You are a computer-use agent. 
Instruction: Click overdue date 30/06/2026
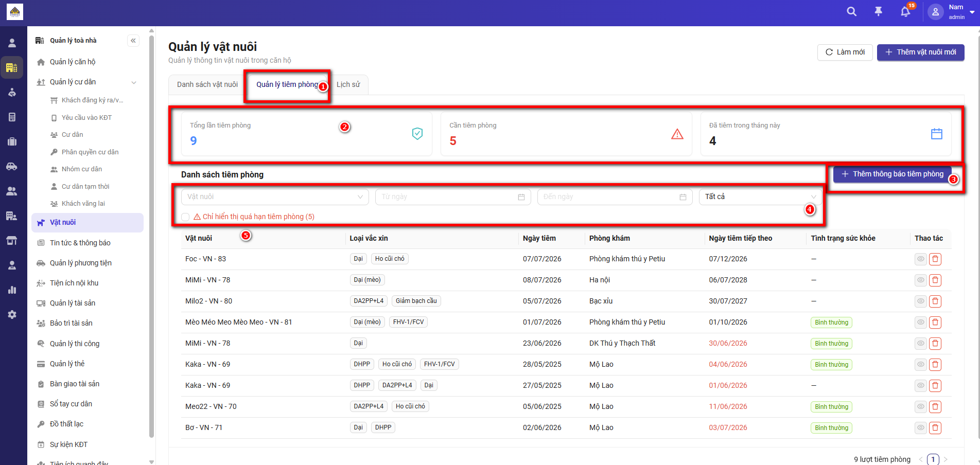coord(728,344)
